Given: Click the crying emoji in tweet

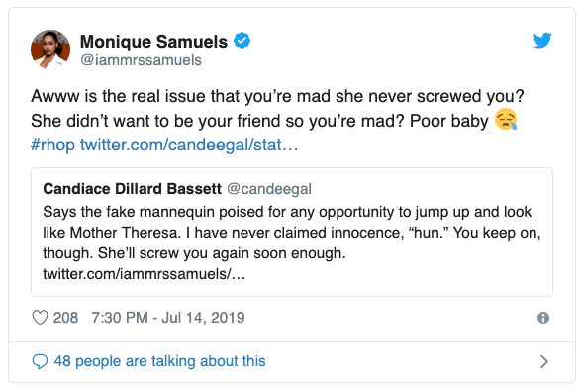Looking at the screenshot, I should 506,119.
